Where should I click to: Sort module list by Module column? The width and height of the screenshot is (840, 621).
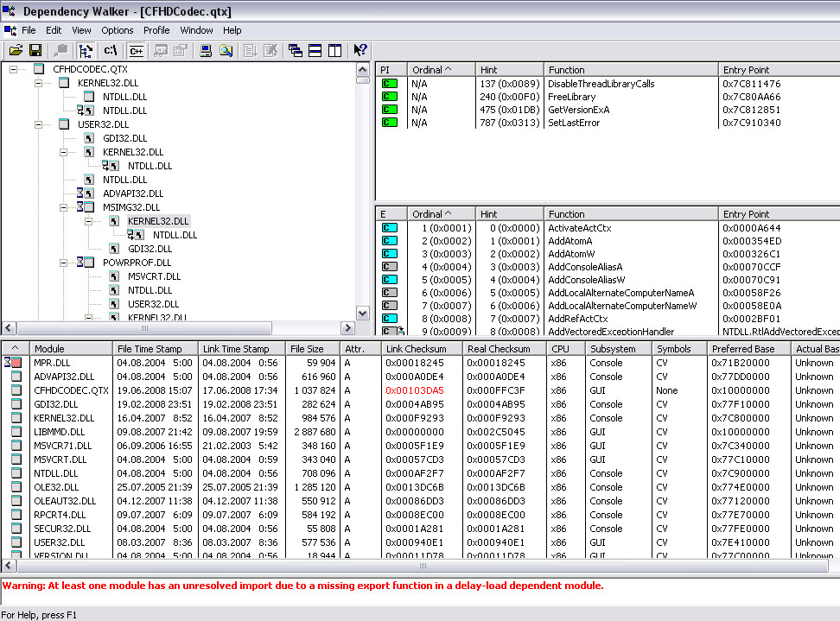(71, 349)
